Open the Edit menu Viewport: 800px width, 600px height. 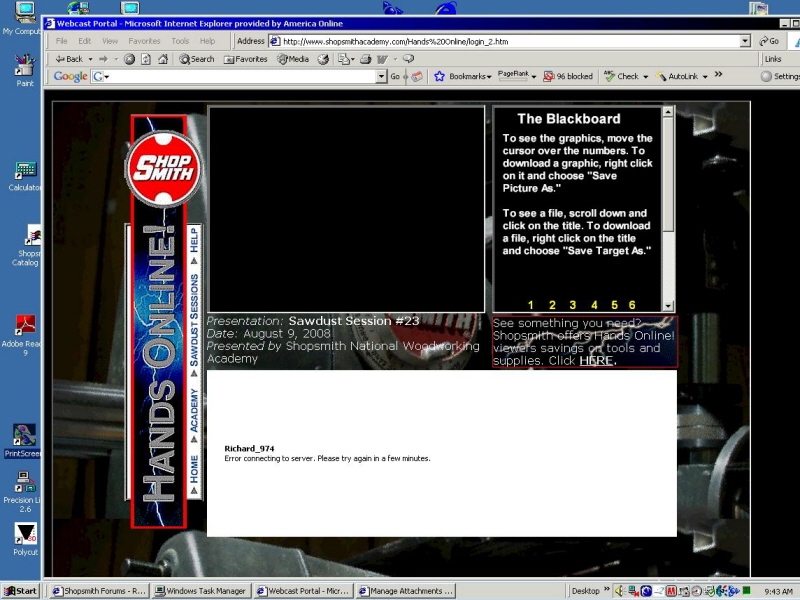85,41
